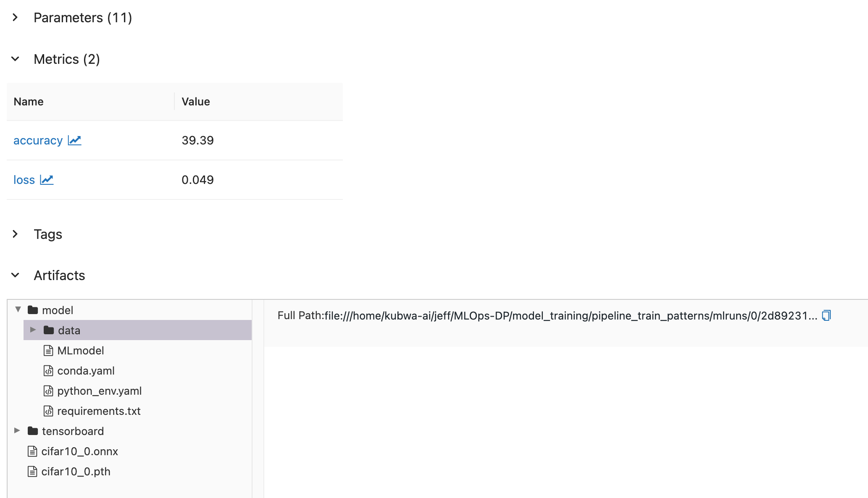Screen dimensions: 868x498
Task: Click the accuracy metric chart icon
Action: pos(74,140)
